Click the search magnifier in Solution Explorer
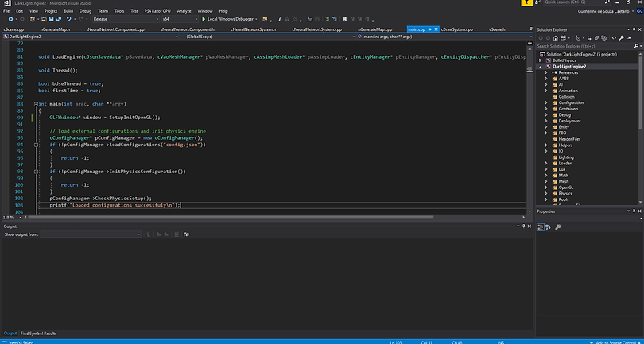Image resolution: width=644 pixels, height=344 pixels. [x=636, y=46]
